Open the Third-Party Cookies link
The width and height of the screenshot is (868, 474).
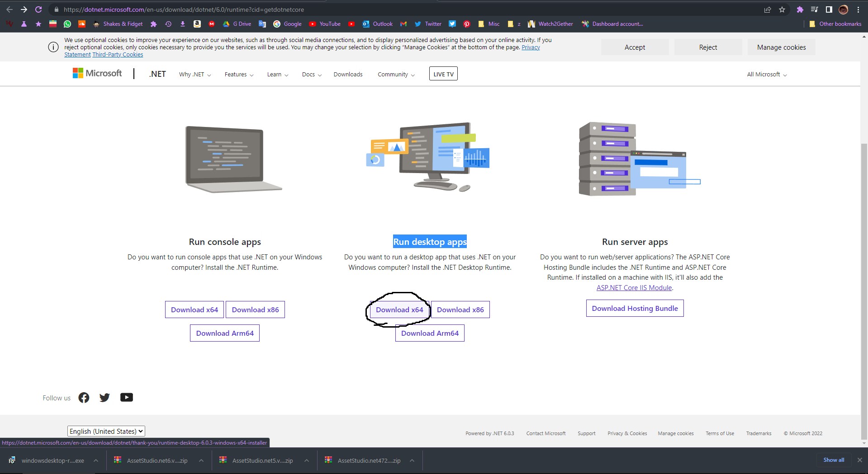tap(118, 55)
